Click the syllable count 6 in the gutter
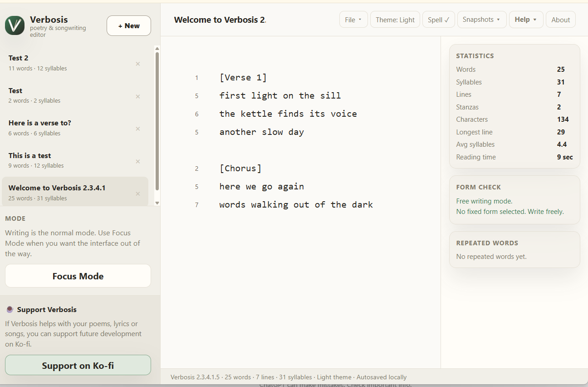Image resolution: width=588 pixels, height=387 pixels. pyautogui.click(x=197, y=114)
